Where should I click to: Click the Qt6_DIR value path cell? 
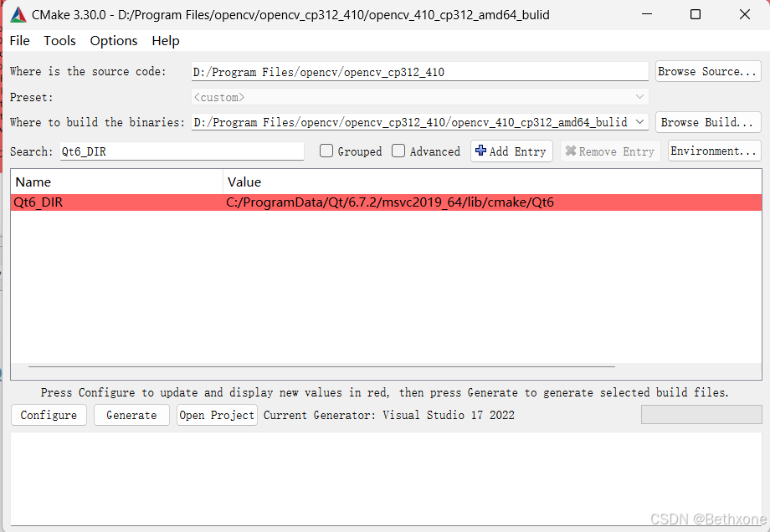[x=492, y=202]
